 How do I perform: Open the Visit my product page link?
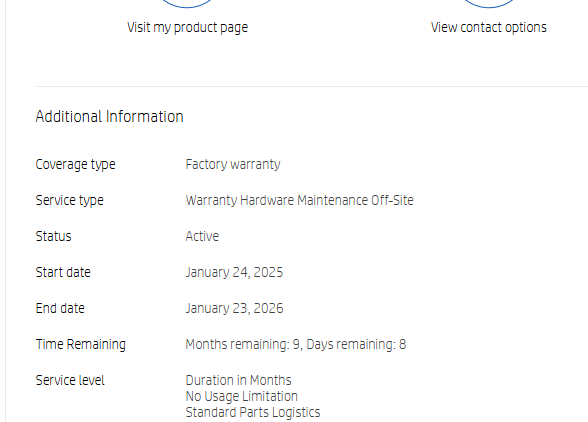click(x=188, y=27)
